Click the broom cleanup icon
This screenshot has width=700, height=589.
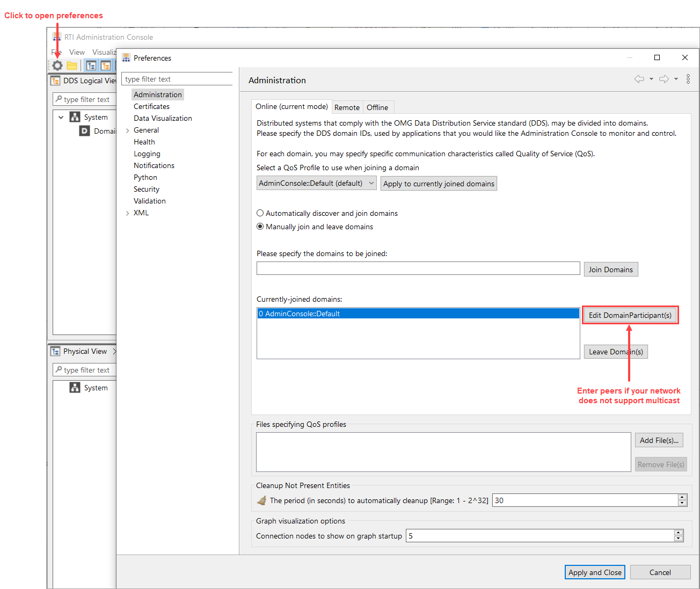(x=261, y=500)
